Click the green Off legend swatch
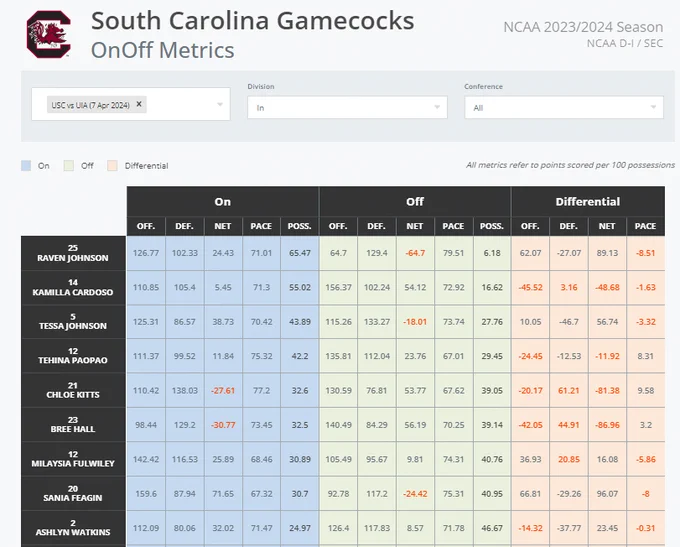The width and height of the screenshot is (680, 547). coord(69,166)
